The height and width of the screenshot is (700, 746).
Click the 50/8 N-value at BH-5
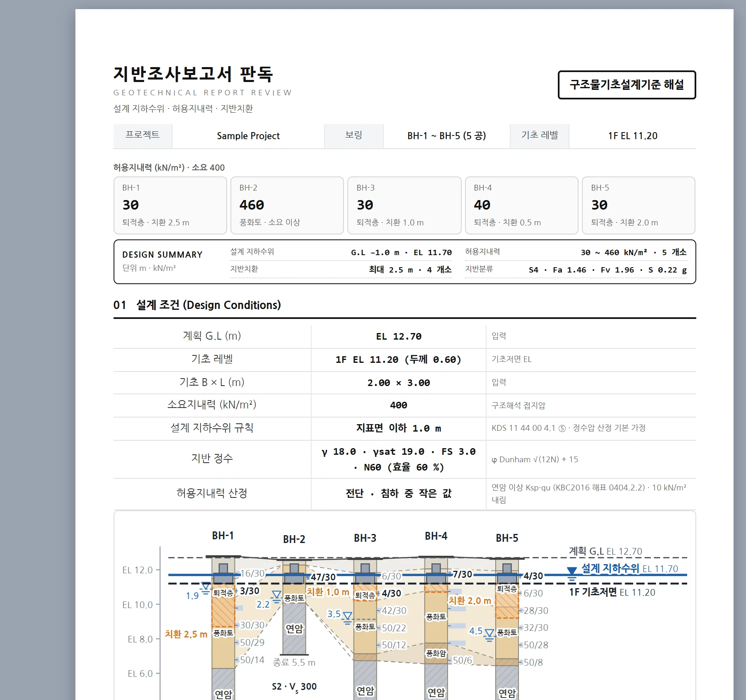click(x=533, y=662)
